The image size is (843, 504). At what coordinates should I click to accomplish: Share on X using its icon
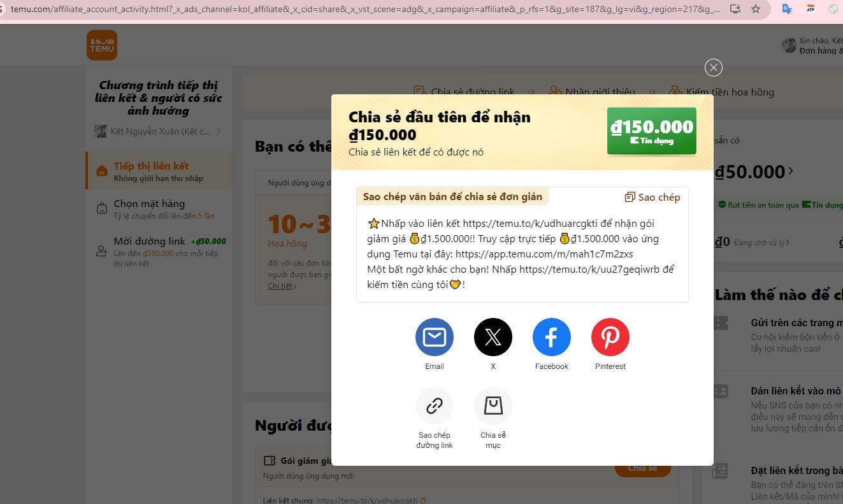pos(493,337)
